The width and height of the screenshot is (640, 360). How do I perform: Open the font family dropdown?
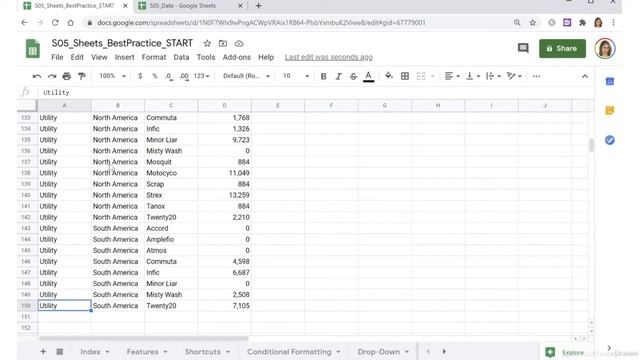[246, 76]
